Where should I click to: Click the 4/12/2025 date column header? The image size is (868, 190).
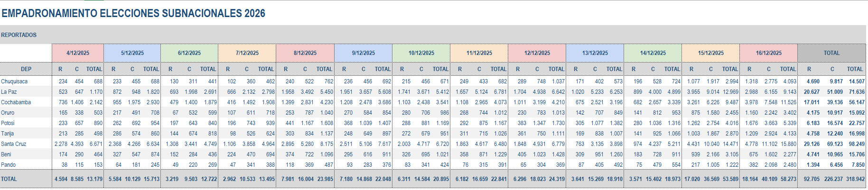(78, 53)
